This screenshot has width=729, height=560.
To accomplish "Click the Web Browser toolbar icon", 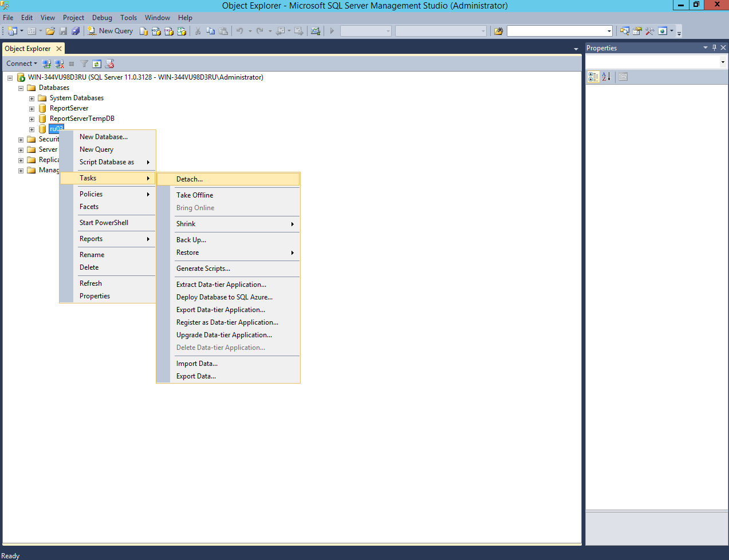I will tap(663, 31).
